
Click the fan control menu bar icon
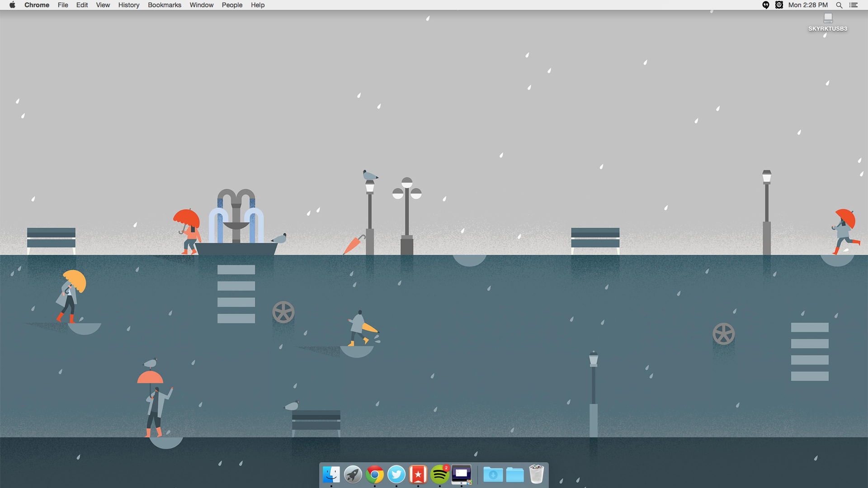779,5
